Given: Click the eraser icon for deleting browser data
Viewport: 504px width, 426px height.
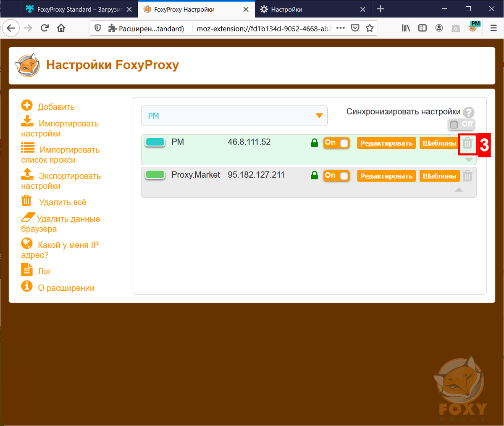Looking at the screenshot, I should click(x=28, y=217).
